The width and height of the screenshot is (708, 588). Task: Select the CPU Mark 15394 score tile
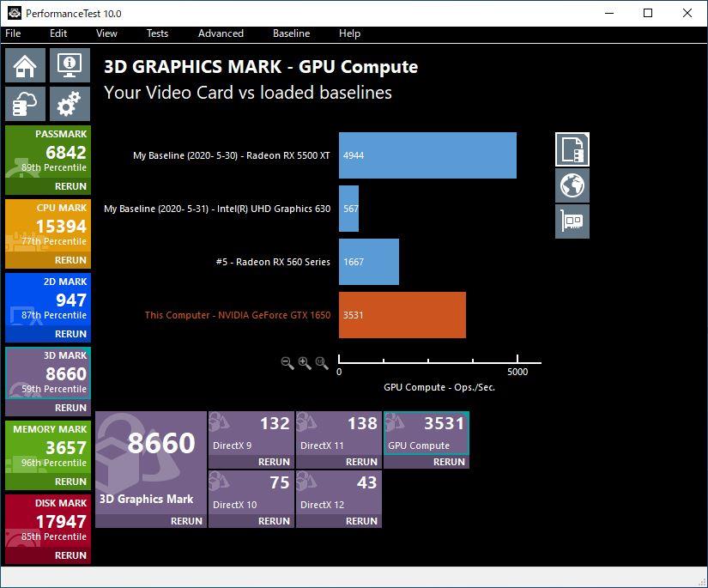click(x=48, y=226)
